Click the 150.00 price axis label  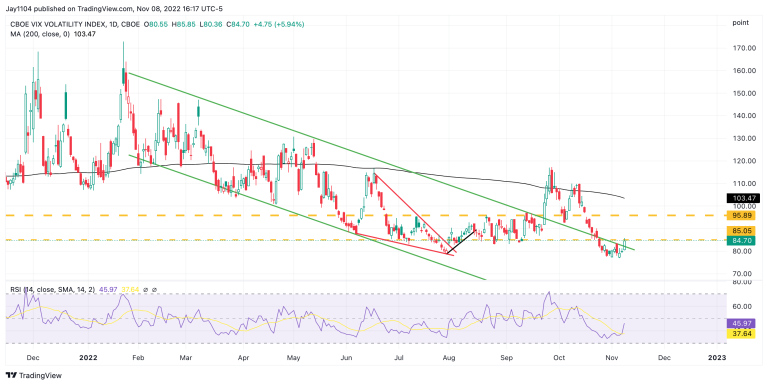(x=743, y=93)
